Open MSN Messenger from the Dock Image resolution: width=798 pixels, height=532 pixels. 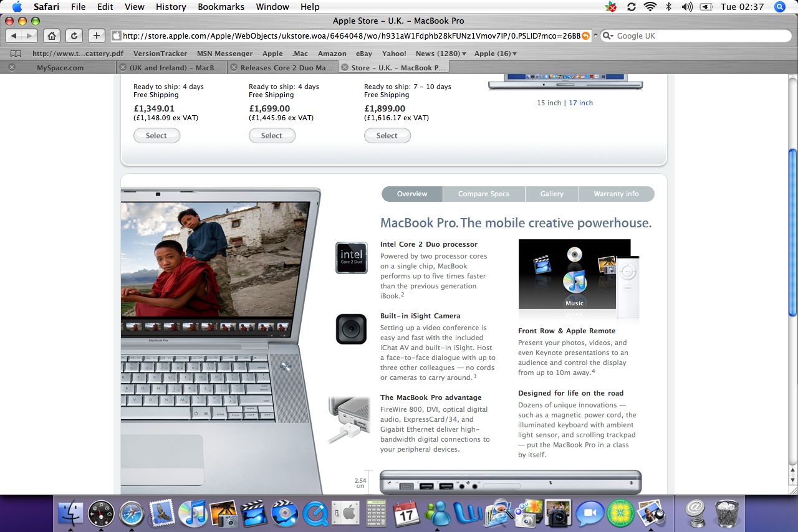437,513
